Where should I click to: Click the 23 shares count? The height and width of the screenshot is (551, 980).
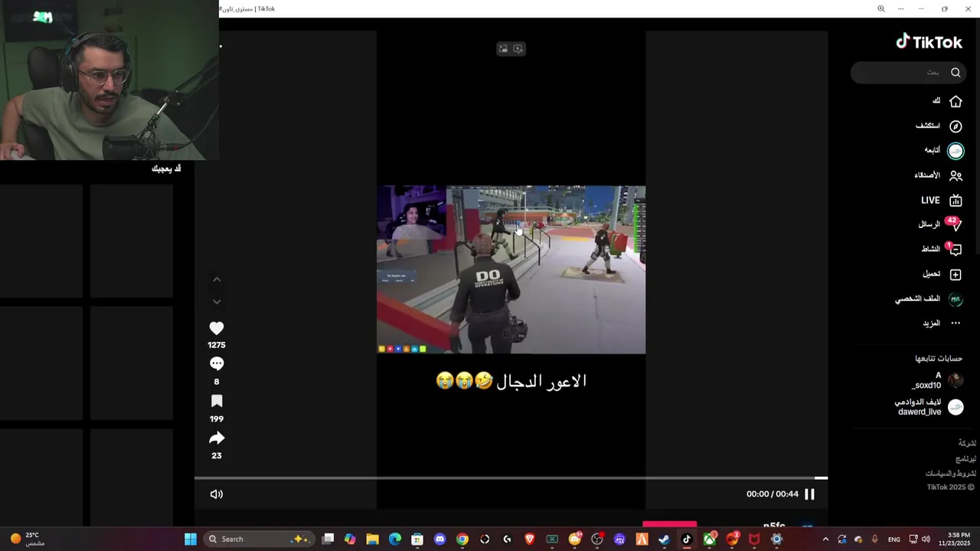(x=217, y=456)
